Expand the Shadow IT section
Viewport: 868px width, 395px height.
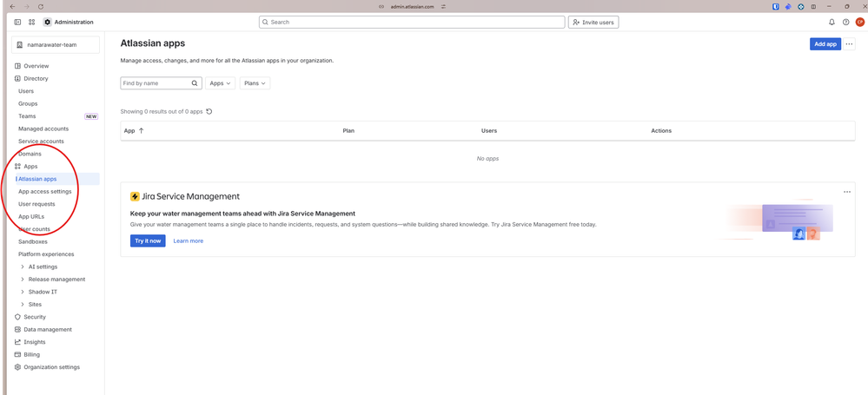22,292
